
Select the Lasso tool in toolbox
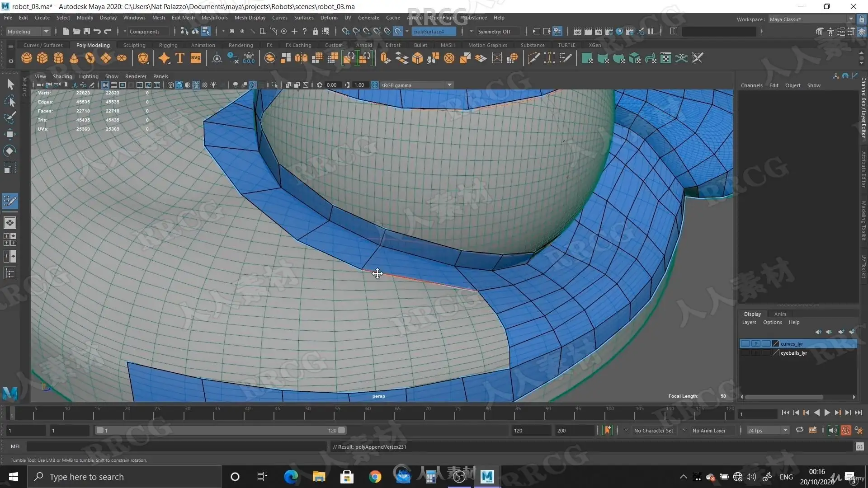click(x=9, y=101)
